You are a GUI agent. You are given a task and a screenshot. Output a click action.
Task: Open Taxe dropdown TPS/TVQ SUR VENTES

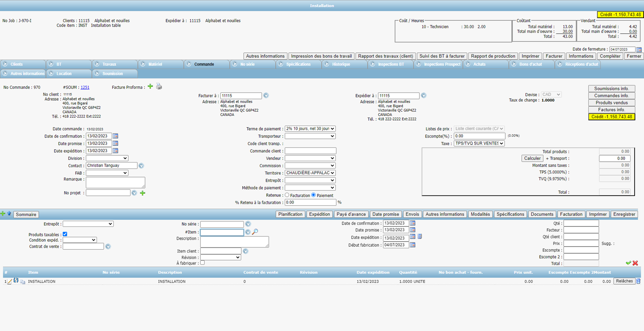click(479, 144)
